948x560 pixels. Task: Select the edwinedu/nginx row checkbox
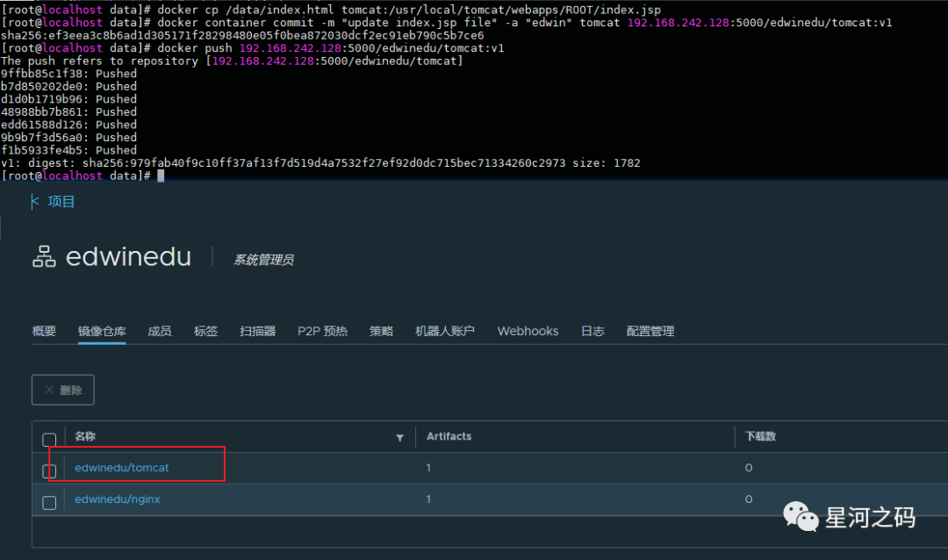[x=49, y=503]
